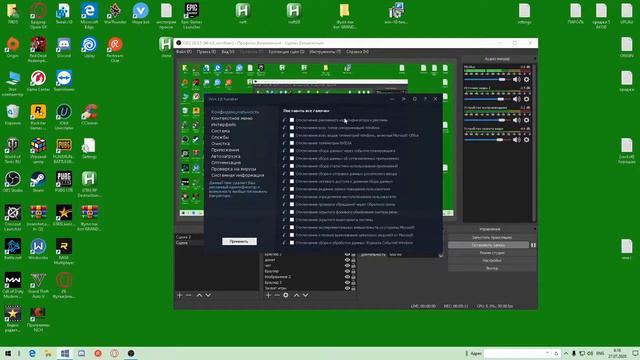Check the NVIDIA telemetry checkbox
The width and height of the screenshot is (640, 360).
pyautogui.click(x=292, y=143)
